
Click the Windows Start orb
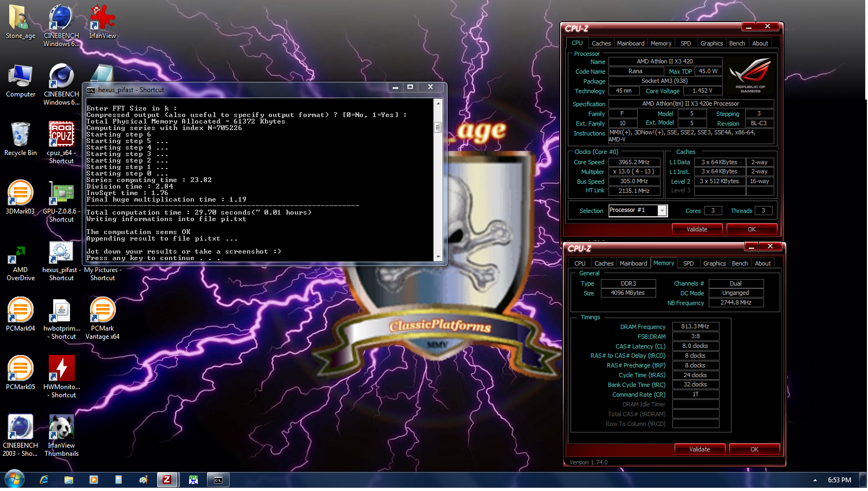pyautogui.click(x=15, y=480)
